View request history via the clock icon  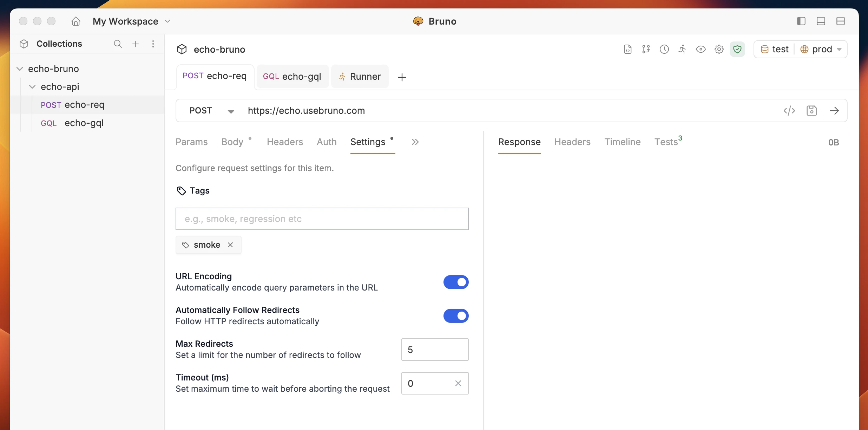click(x=664, y=49)
